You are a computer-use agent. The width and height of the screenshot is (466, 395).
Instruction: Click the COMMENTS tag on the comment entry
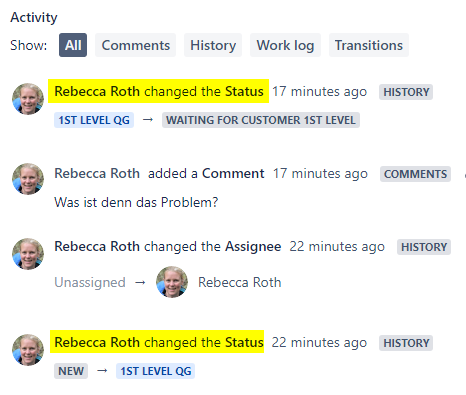click(x=415, y=174)
